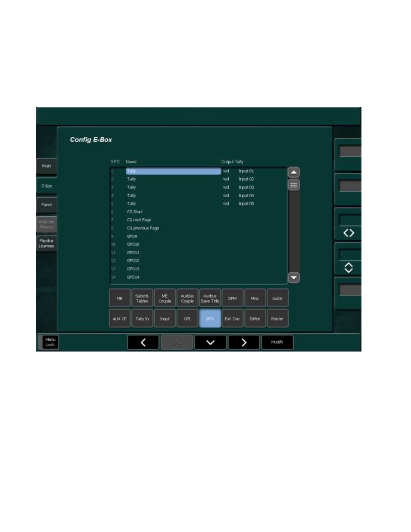
Task: Click the right arrow navigation button
Action: tap(244, 342)
